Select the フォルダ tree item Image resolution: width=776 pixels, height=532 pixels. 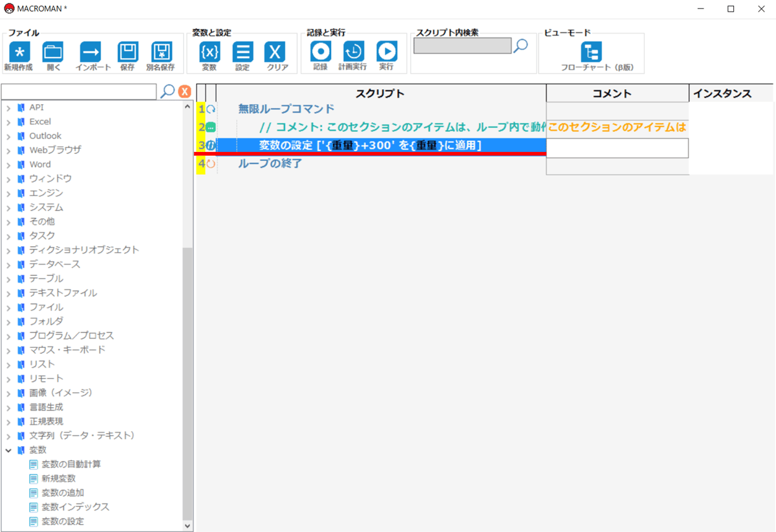click(x=46, y=321)
